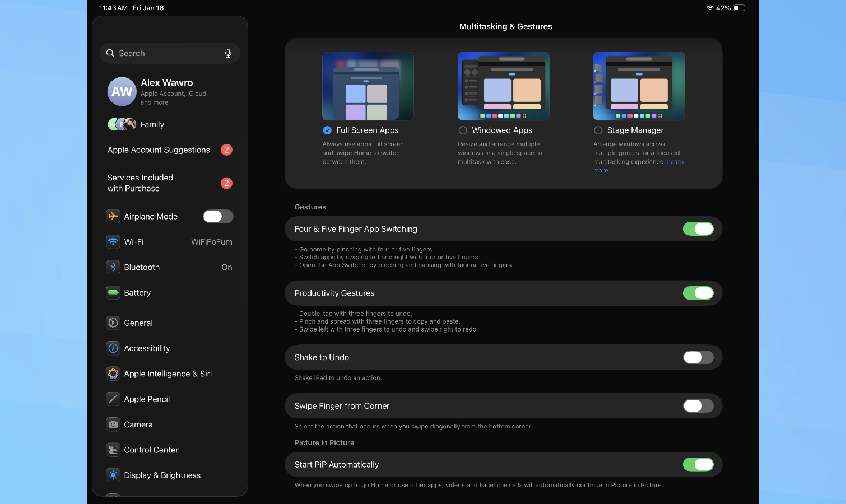Turn on Airplane Mode
The height and width of the screenshot is (504, 846).
pyautogui.click(x=218, y=216)
